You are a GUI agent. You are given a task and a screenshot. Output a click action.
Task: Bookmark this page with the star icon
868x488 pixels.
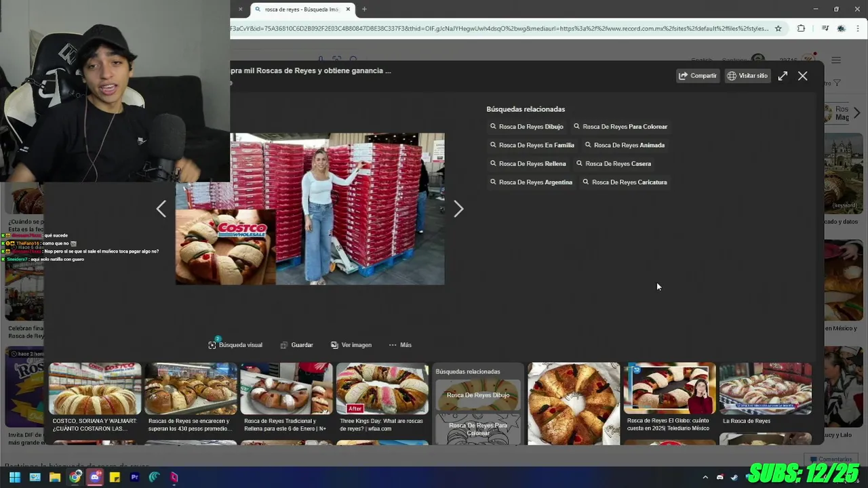click(778, 28)
